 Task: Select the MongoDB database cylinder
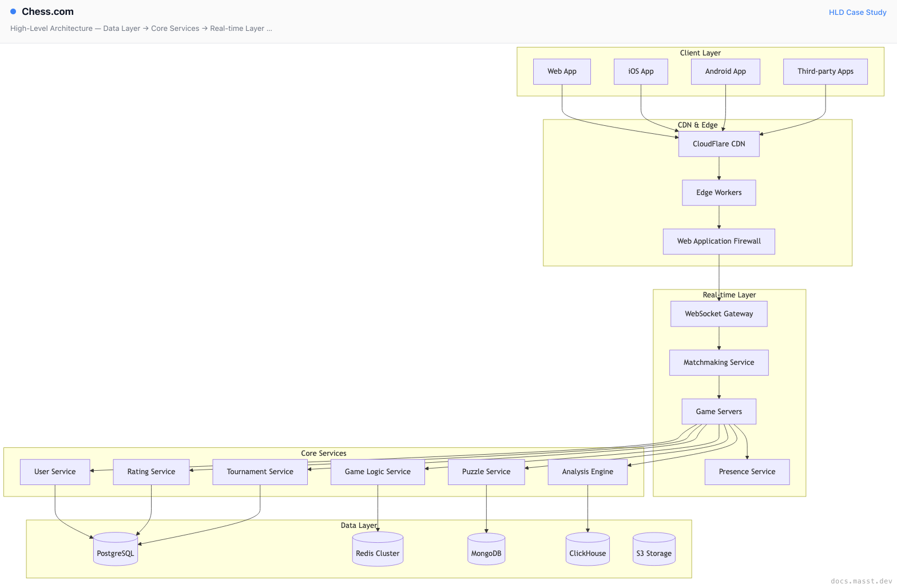coord(486,549)
